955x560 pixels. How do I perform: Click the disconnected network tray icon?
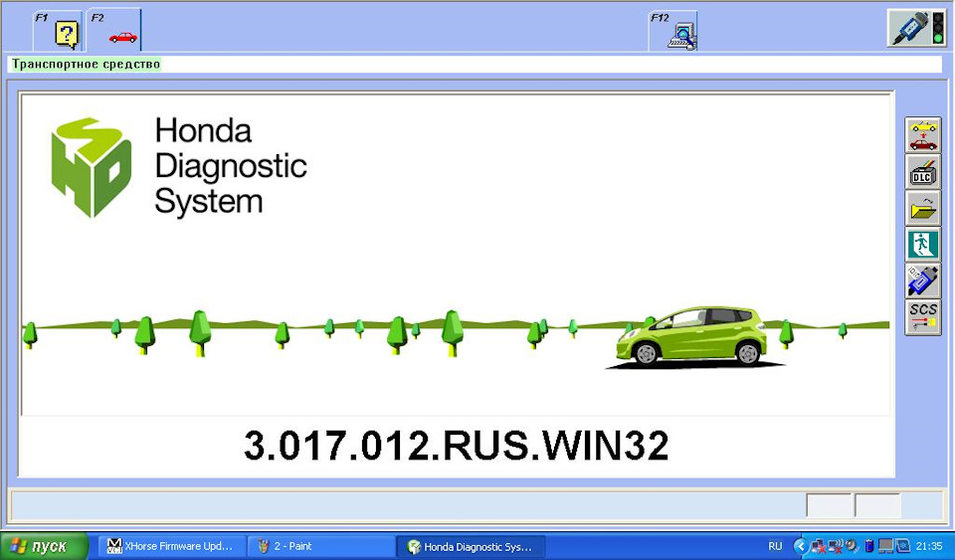click(x=818, y=546)
